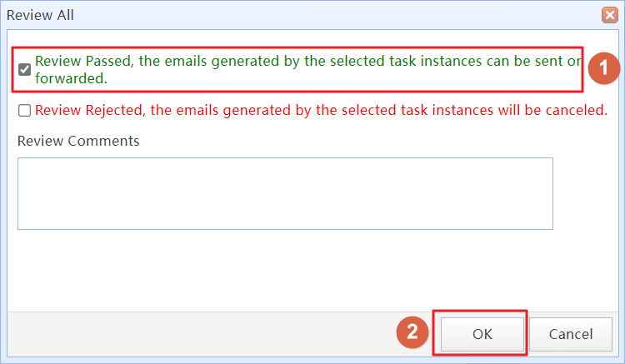
Task: Click the Review Comments label
Action: coord(78,141)
